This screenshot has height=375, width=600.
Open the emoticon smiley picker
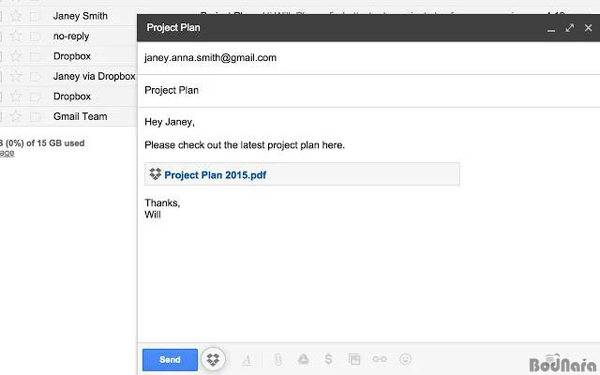click(x=405, y=359)
